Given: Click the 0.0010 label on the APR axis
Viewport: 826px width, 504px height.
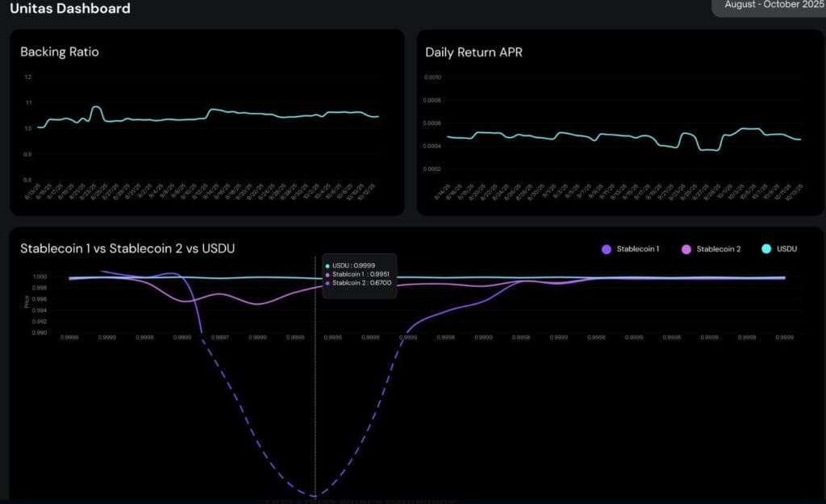Looking at the screenshot, I should [433, 77].
